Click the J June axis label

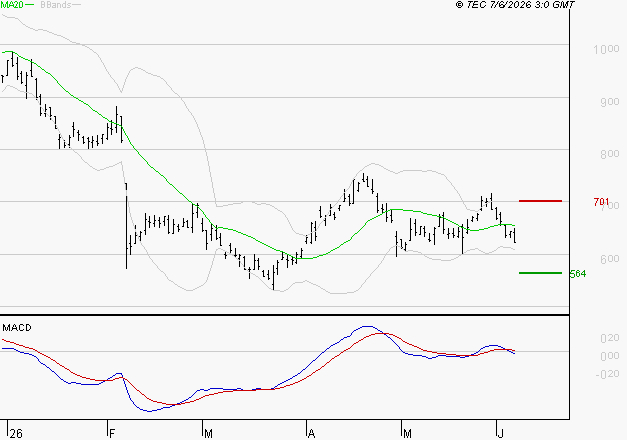coord(500,434)
